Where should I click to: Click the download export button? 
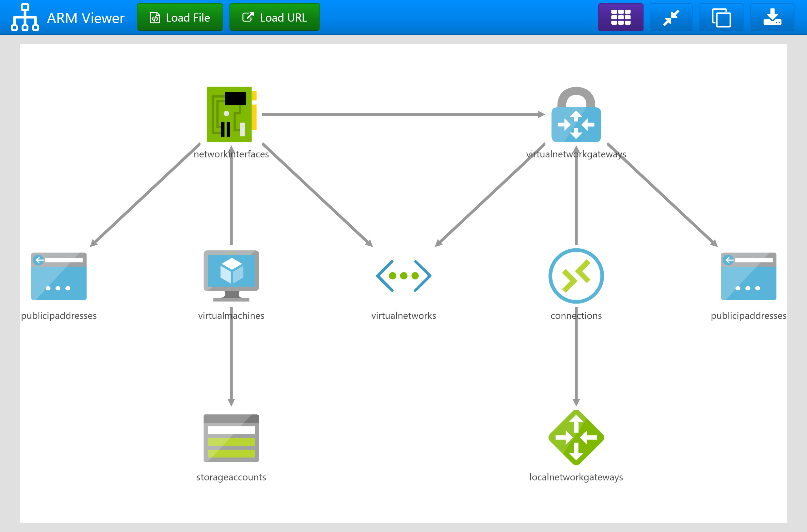pos(772,17)
